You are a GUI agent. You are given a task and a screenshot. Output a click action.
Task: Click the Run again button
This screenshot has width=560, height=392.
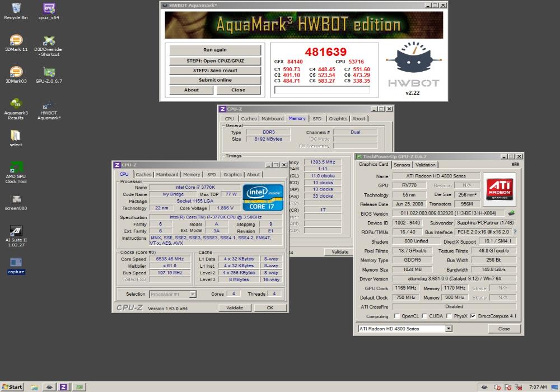coord(215,50)
